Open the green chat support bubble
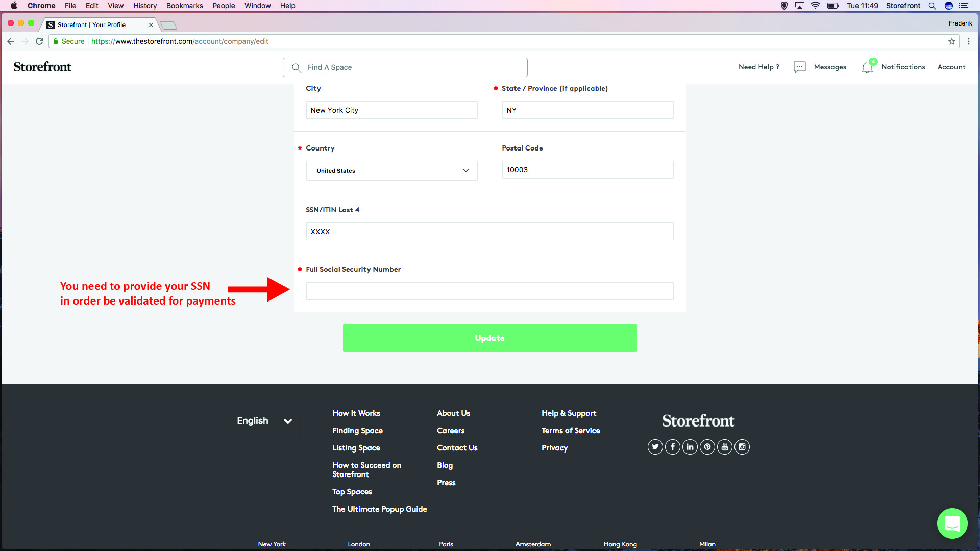This screenshot has width=980, height=551. (952, 523)
